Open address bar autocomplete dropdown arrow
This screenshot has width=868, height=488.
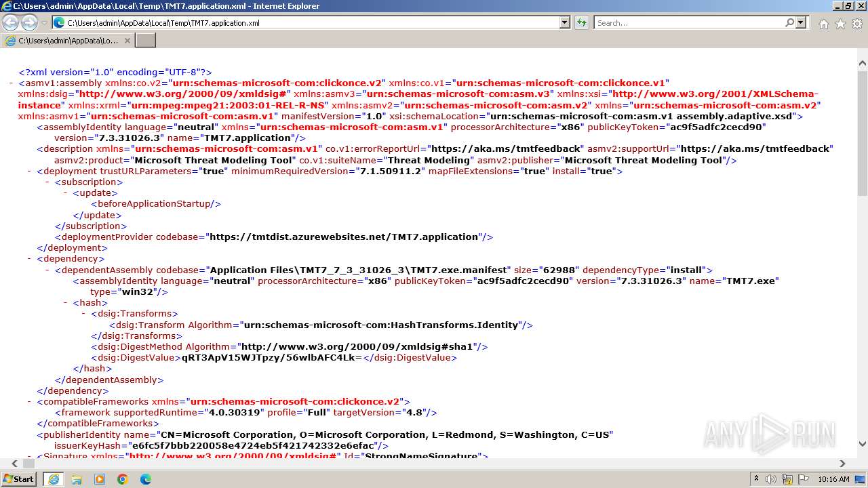pos(565,22)
